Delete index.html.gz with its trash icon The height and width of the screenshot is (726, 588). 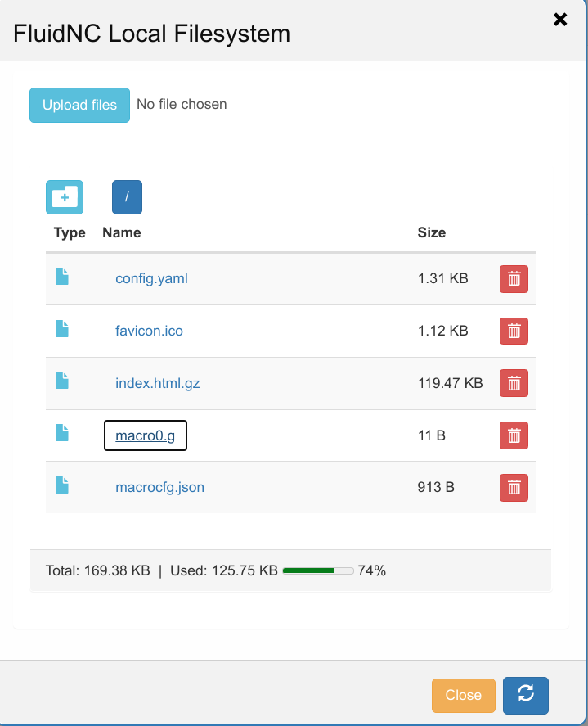coord(514,383)
